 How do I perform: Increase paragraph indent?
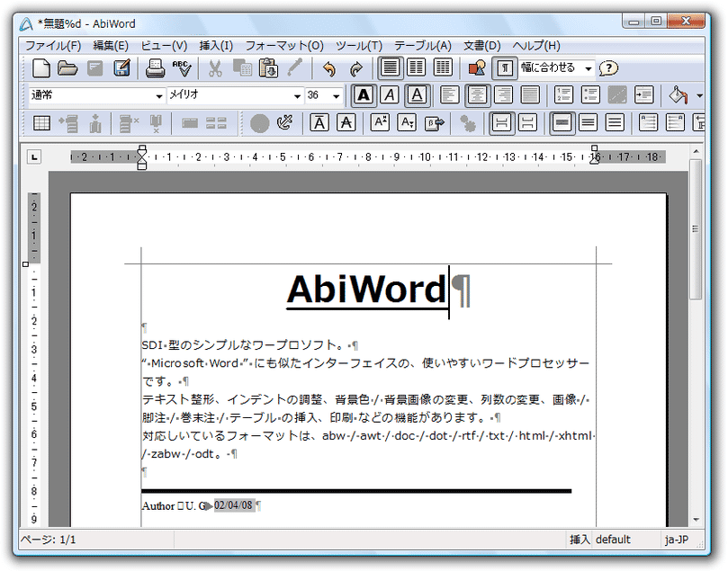(644, 95)
